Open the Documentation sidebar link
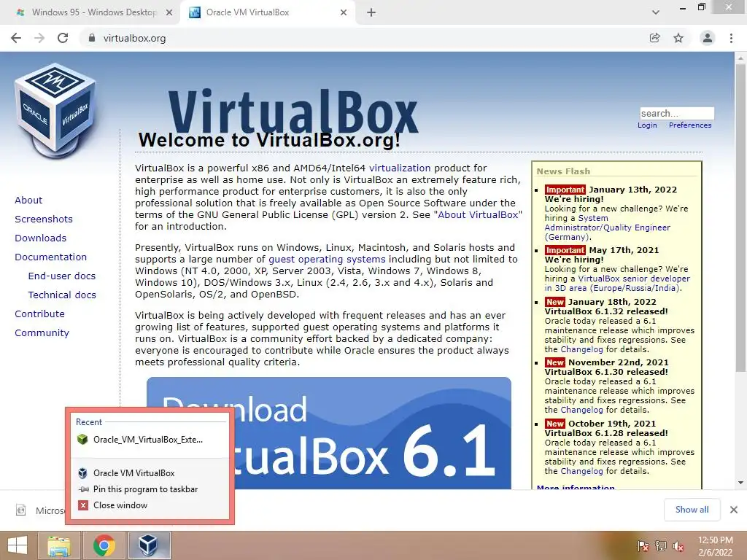This screenshot has width=747, height=560. coord(51,257)
